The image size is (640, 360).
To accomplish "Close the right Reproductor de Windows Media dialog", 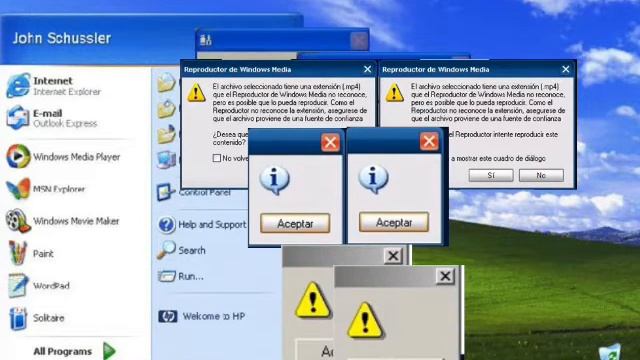I will pos(566,69).
